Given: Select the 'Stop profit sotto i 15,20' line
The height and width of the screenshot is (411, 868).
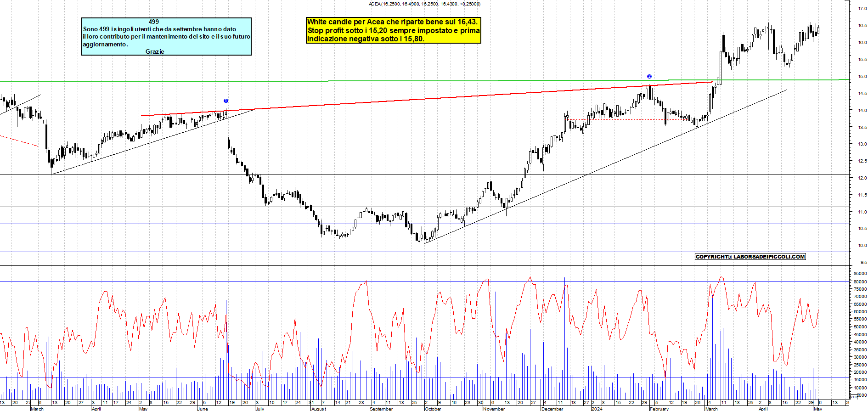Looking at the screenshot, I should 394,30.
